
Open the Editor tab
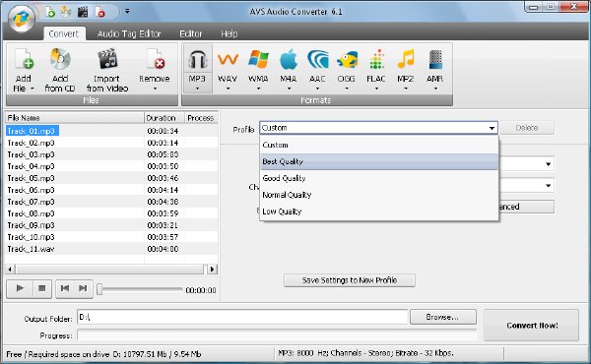[x=191, y=33]
